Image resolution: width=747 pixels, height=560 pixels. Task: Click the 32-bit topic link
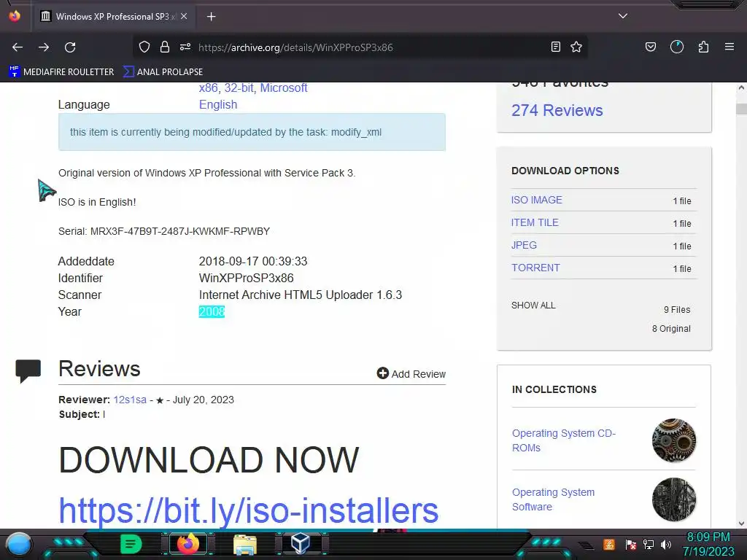(x=239, y=88)
